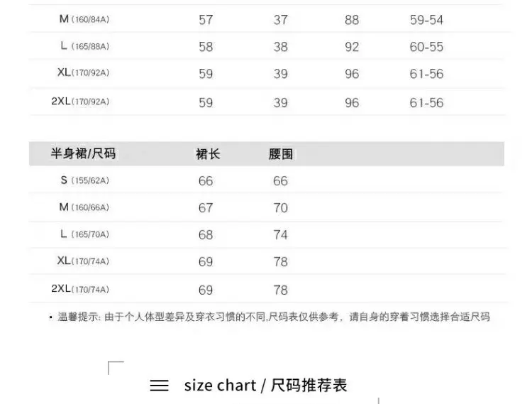Image resolution: width=532 pixels, height=404 pixels.
Task: Select skirt size M (160/66A) row label
Action: [x=84, y=207]
